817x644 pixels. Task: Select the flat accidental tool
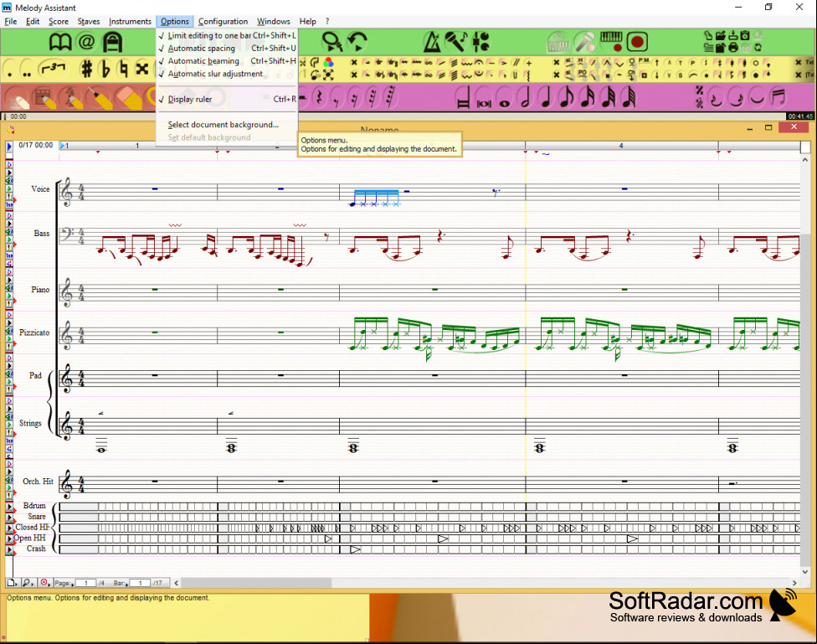(x=105, y=69)
